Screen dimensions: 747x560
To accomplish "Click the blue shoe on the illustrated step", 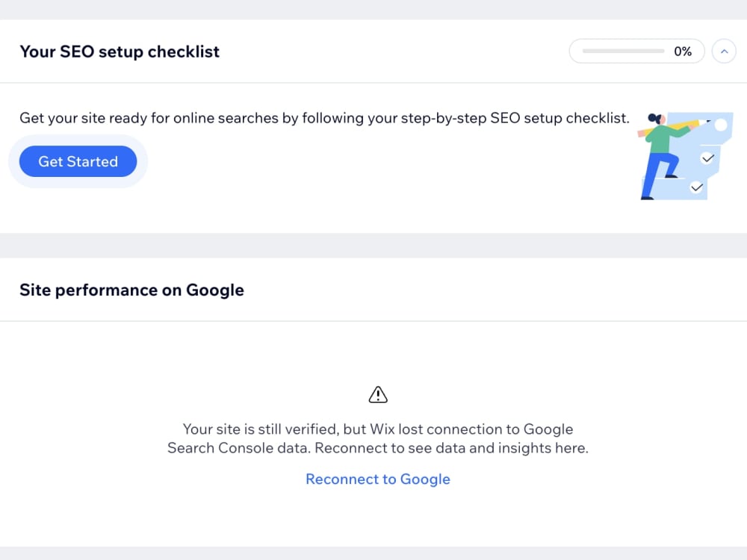I will coord(671,175).
